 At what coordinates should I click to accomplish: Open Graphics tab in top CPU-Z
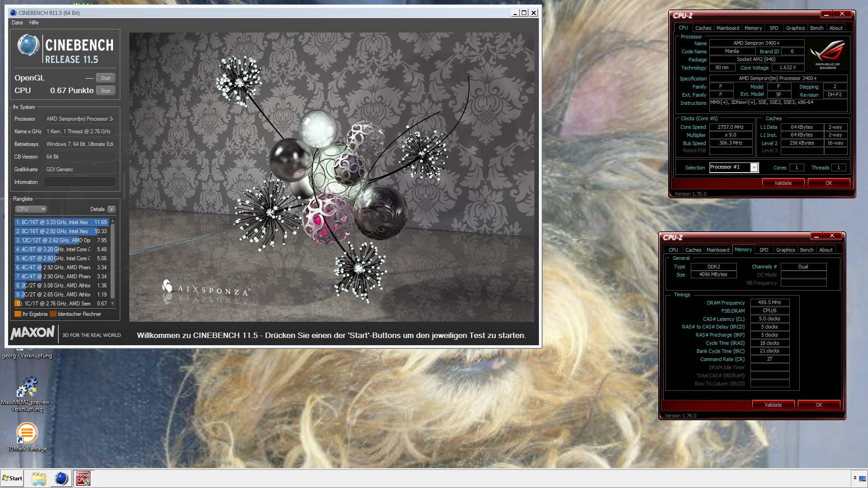point(795,28)
